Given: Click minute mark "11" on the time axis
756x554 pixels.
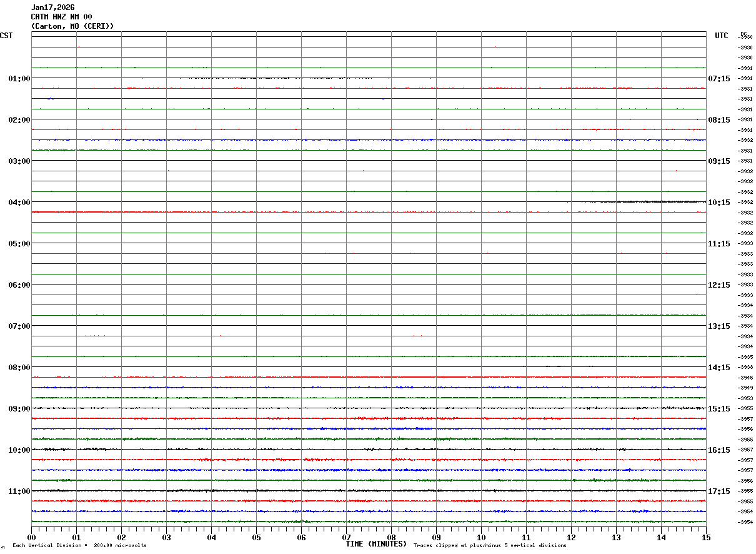Looking at the screenshot, I should click(x=526, y=537).
